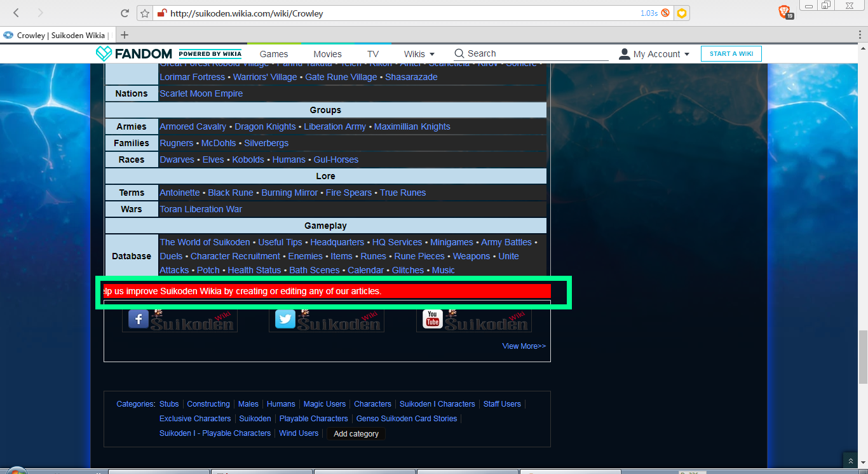Screen dimensions: 868x474
Task: Open the View More>> link
Action: click(524, 346)
